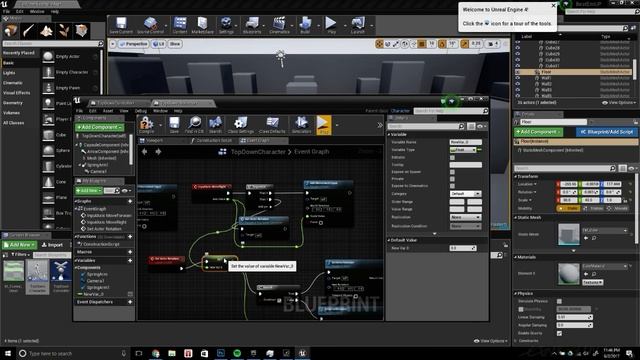This screenshot has height=360, width=640.
Task: Click Simulation icon in Blueprint toolbar
Action: [x=301, y=124]
